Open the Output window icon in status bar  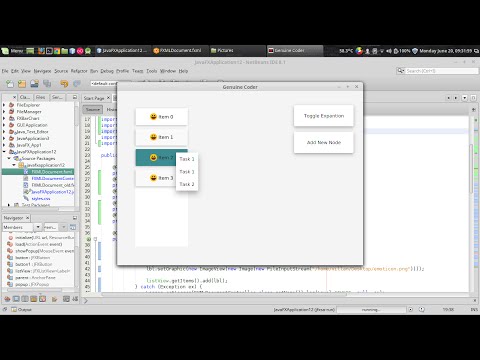pyautogui.click(x=14, y=309)
